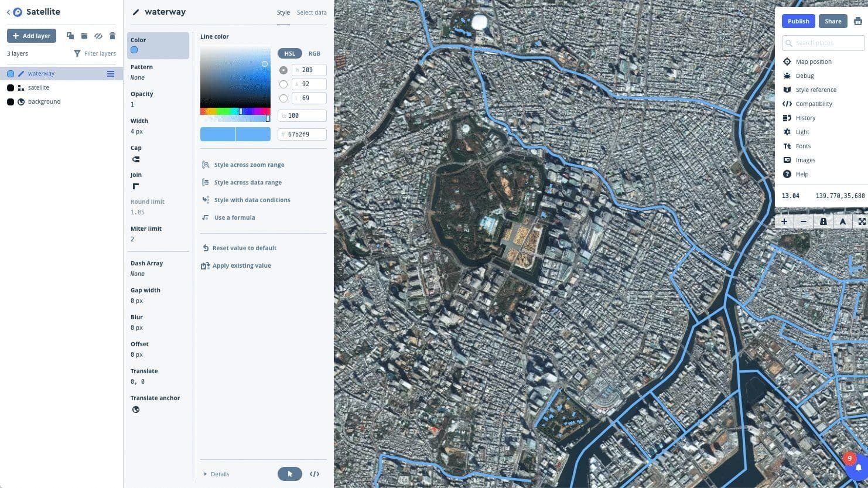Open the waterway layer handle menu

pos(110,74)
